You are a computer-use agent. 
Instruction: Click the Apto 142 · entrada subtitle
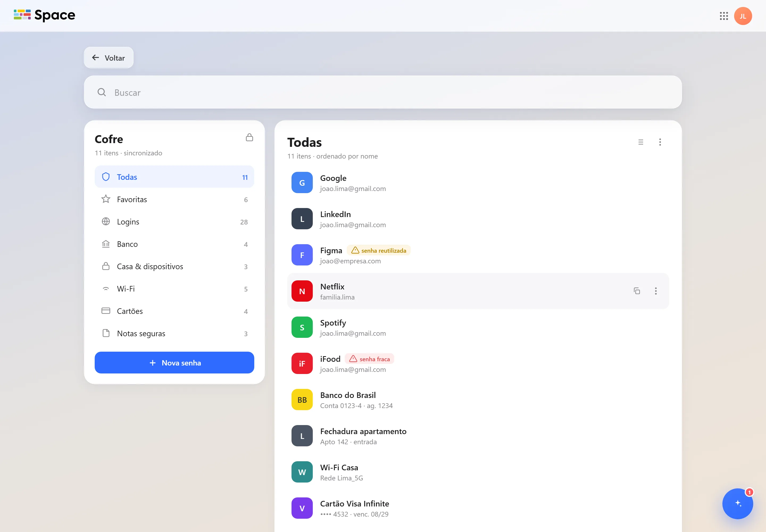tap(348, 442)
